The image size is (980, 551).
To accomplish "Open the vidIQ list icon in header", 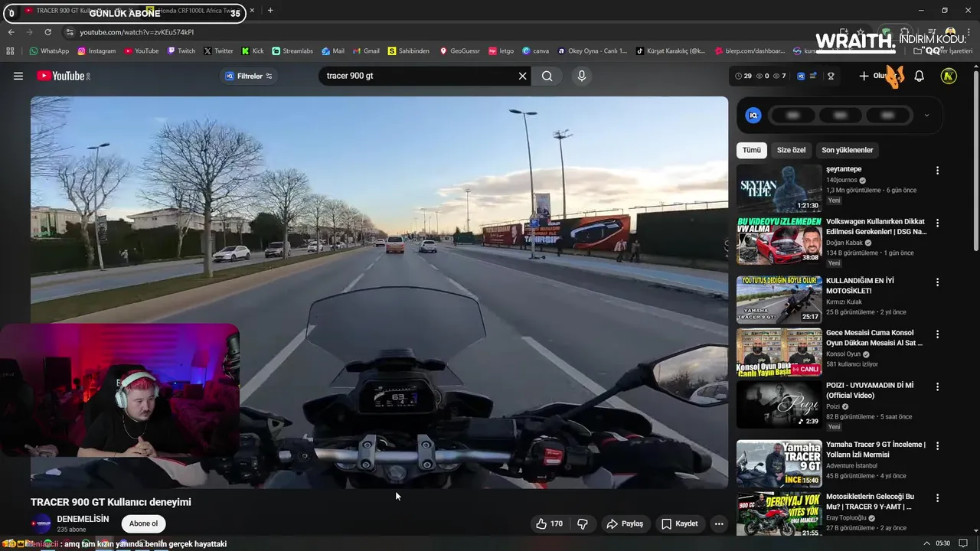I will coord(813,76).
